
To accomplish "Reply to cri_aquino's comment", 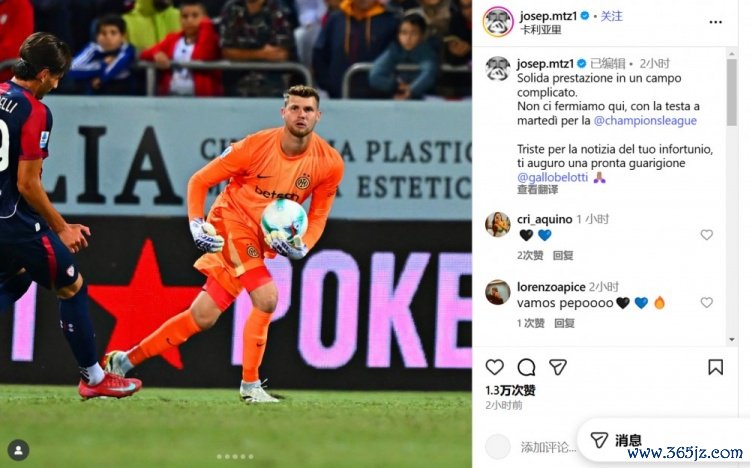I will (x=563, y=256).
